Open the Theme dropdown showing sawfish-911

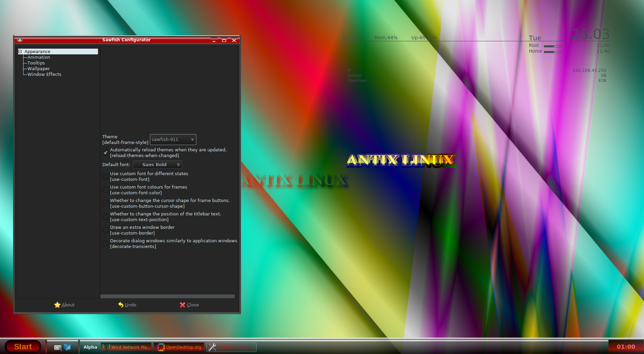click(173, 139)
